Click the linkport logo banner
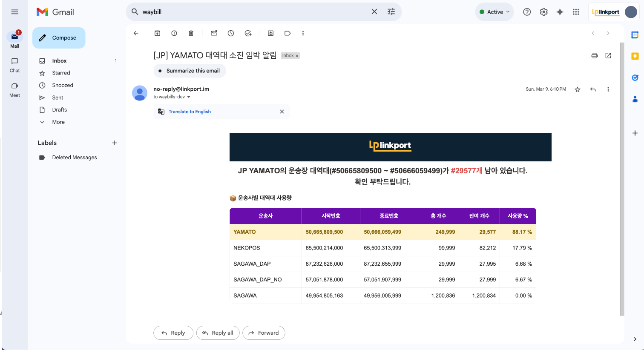 tap(390, 147)
